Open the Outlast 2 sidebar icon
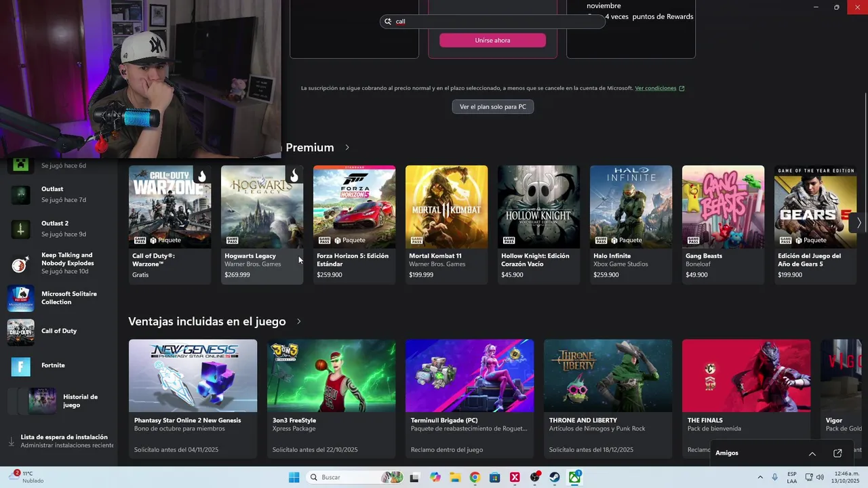 20,229
